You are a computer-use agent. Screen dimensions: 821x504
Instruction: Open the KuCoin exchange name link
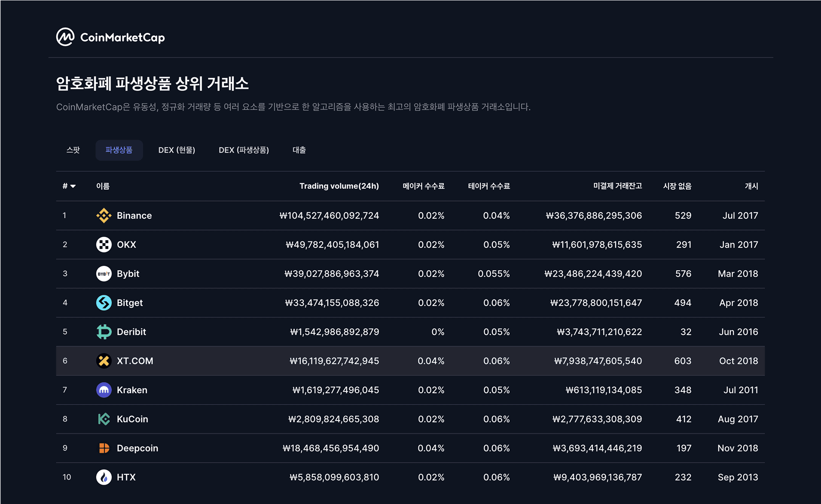(132, 419)
